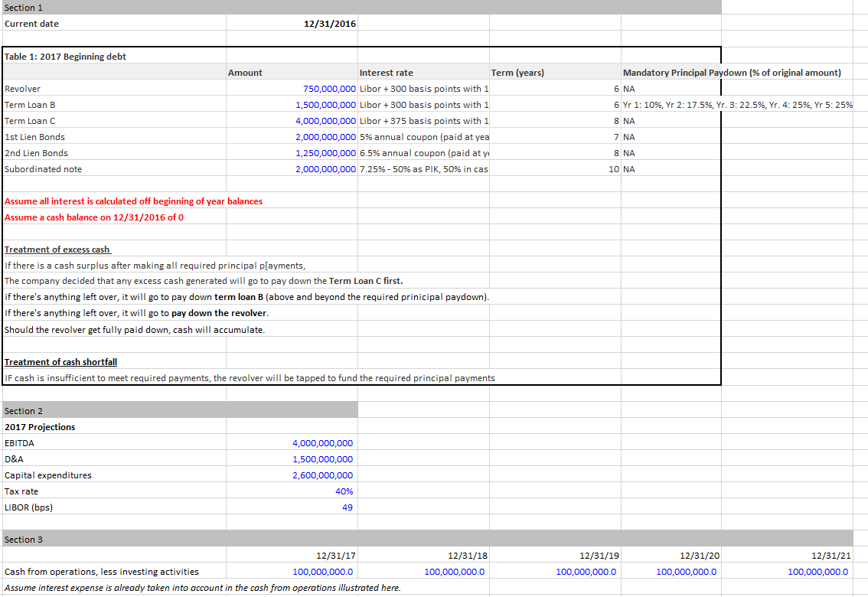Click the Term (years) column header
Screen dimensions: 868x597
[517, 73]
